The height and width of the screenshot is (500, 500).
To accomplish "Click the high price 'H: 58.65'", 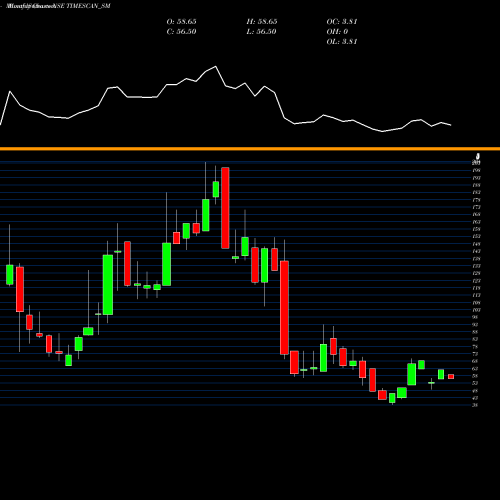I will 262,22.
